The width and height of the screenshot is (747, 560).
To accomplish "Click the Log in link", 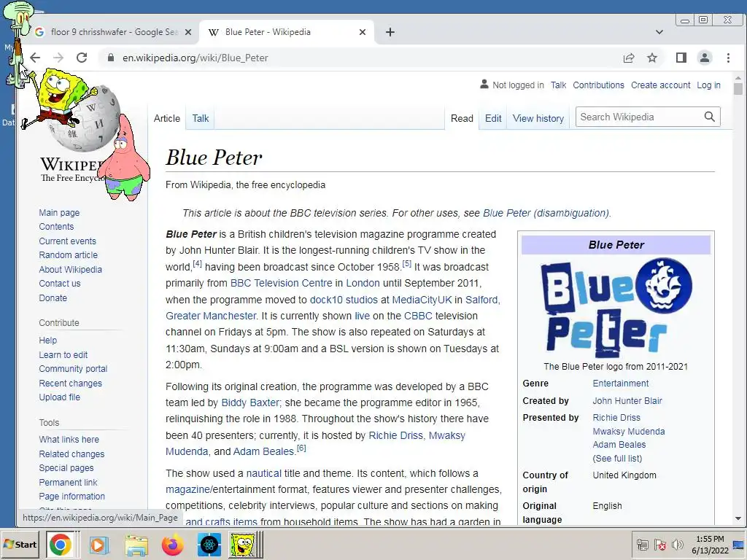I will click(708, 85).
